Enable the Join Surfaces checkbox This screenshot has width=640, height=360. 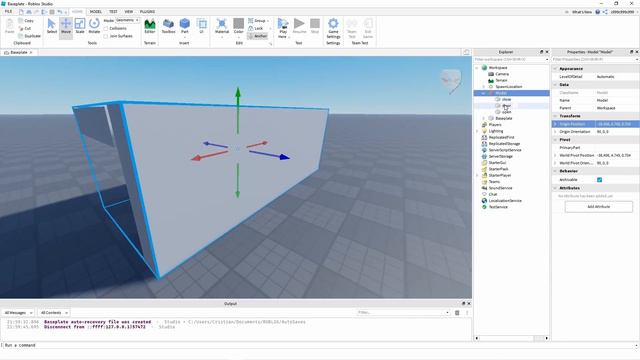coord(106,36)
